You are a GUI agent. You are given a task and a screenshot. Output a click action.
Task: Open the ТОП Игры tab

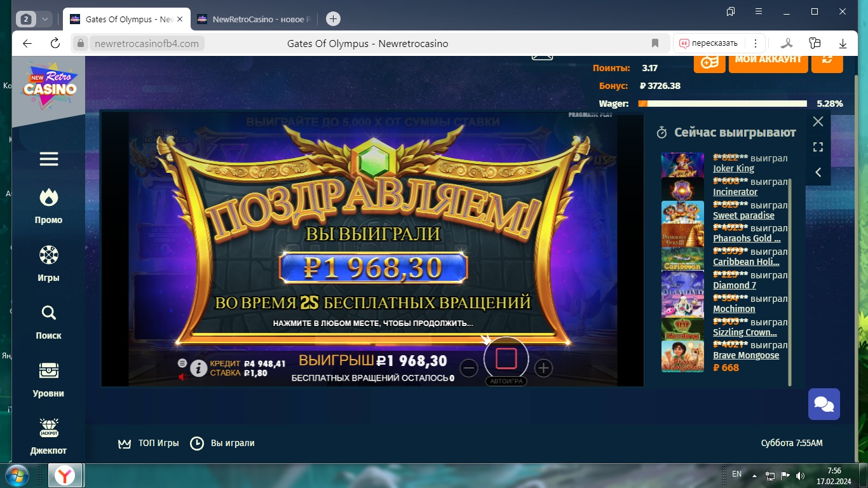149,443
